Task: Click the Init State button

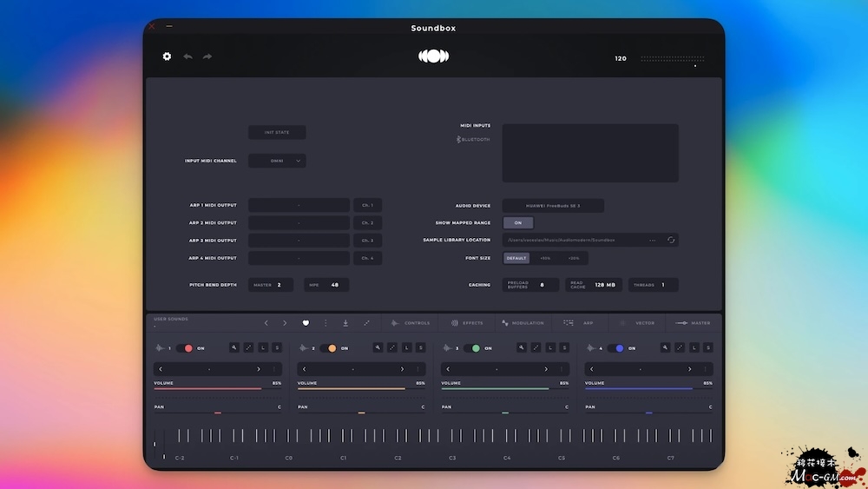Action: [x=277, y=133]
